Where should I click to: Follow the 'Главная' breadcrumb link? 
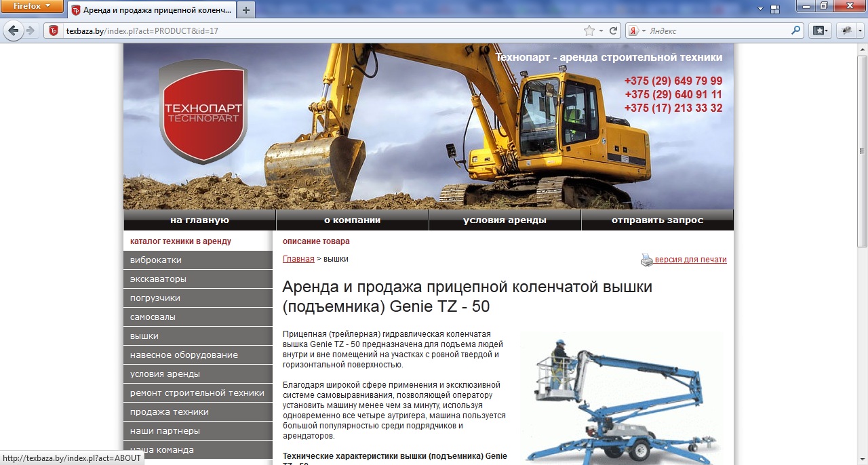tap(298, 259)
